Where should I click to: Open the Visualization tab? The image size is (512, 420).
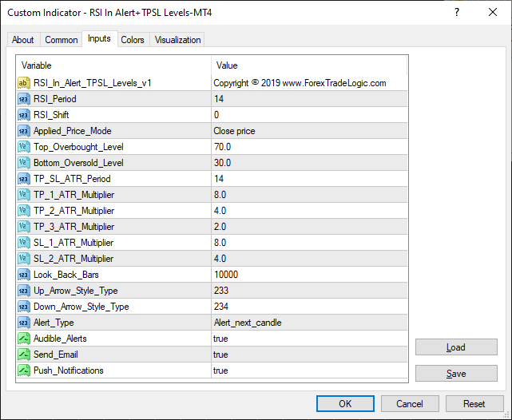pos(178,40)
